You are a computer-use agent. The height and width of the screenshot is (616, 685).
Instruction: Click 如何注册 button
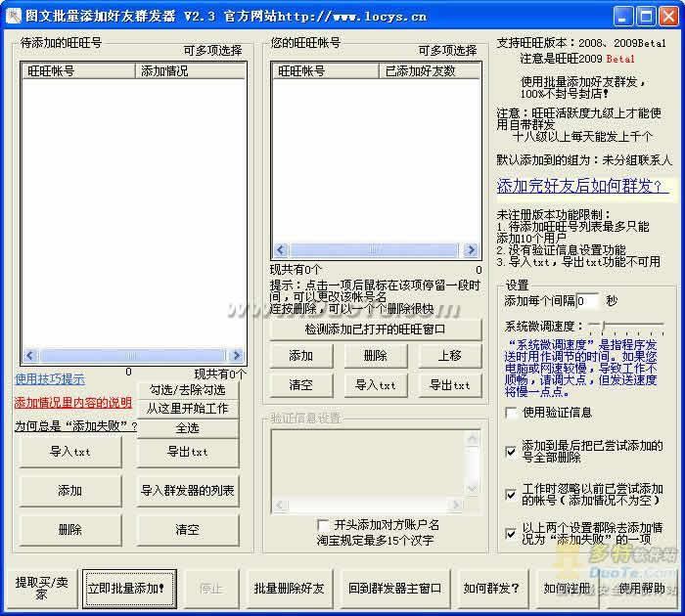click(567, 589)
